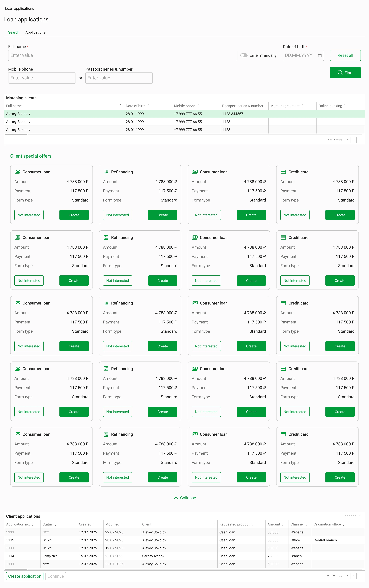This screenshot has width=369, height=588.
Task: Click the Client applications page number 1 box
Action: pos(353,576)
